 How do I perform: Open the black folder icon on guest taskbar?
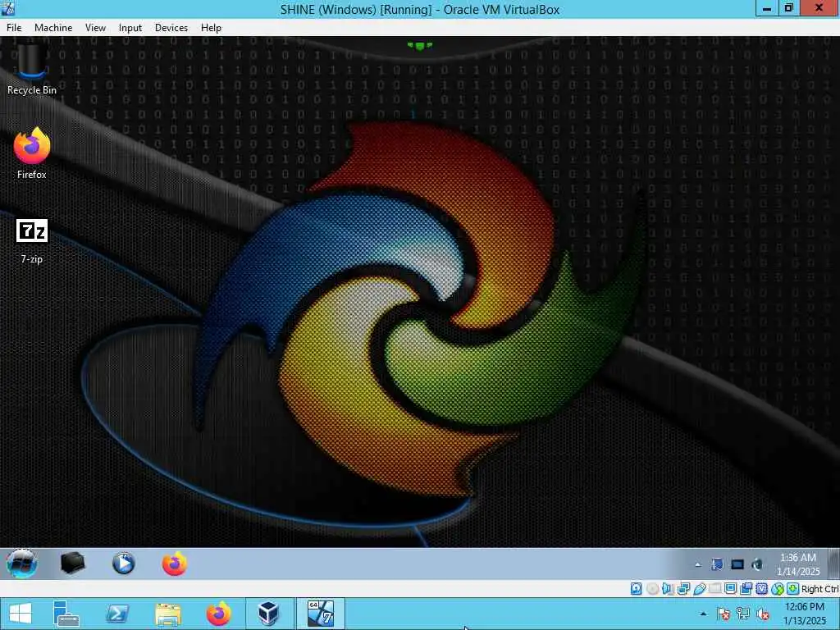pyautogui.click(x=73, y=564)
